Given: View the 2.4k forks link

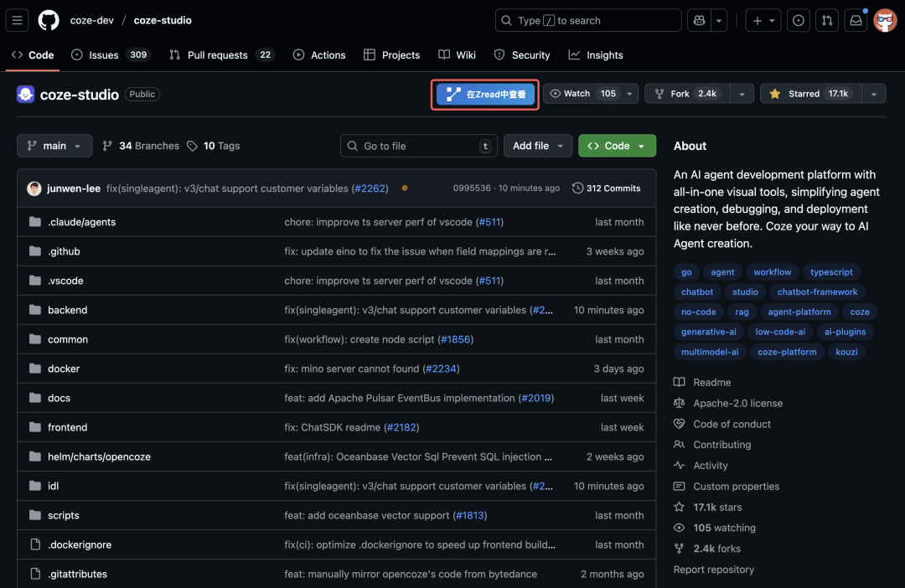Looking at the screenshot, I should (x=716, y=548).
